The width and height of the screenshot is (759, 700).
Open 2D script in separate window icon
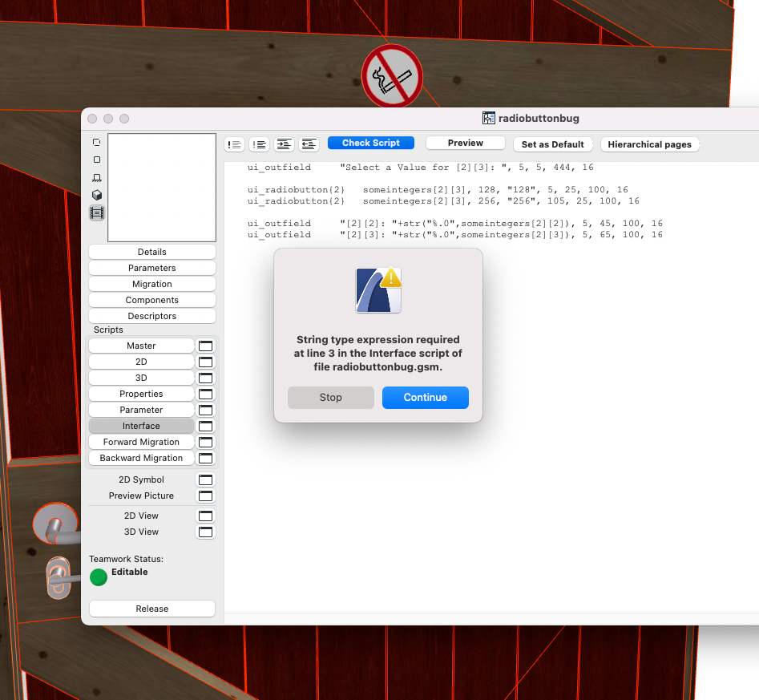point(206,362)
